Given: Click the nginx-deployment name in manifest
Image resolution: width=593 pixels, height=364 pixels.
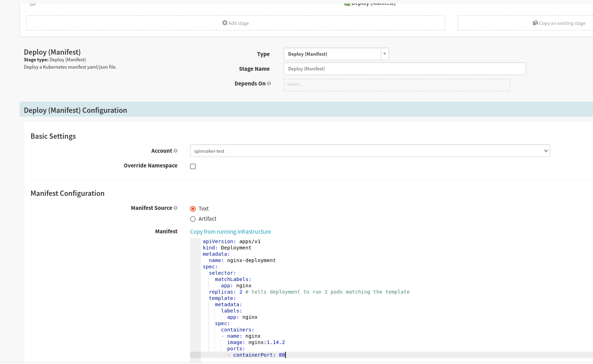Looking at the screenshot, I should (x=251, y=260).
